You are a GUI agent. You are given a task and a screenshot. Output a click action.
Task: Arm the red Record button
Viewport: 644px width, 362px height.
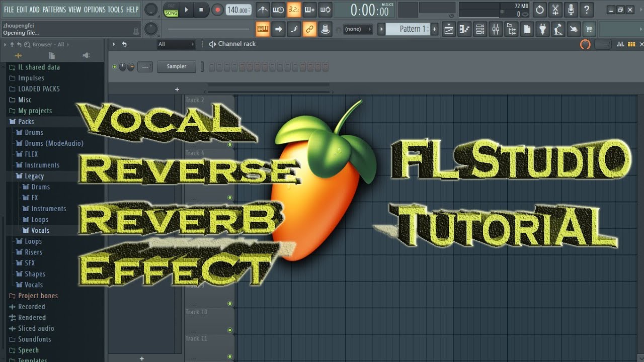click(217, 10)
